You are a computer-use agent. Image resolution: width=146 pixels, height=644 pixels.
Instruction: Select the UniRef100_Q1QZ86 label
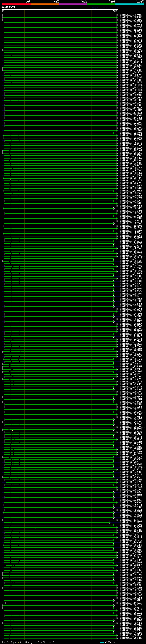(x=131, y=138)
